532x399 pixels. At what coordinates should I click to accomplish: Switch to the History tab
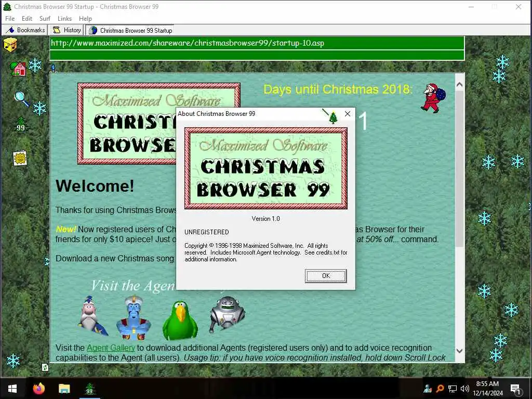tap(66, 30)
